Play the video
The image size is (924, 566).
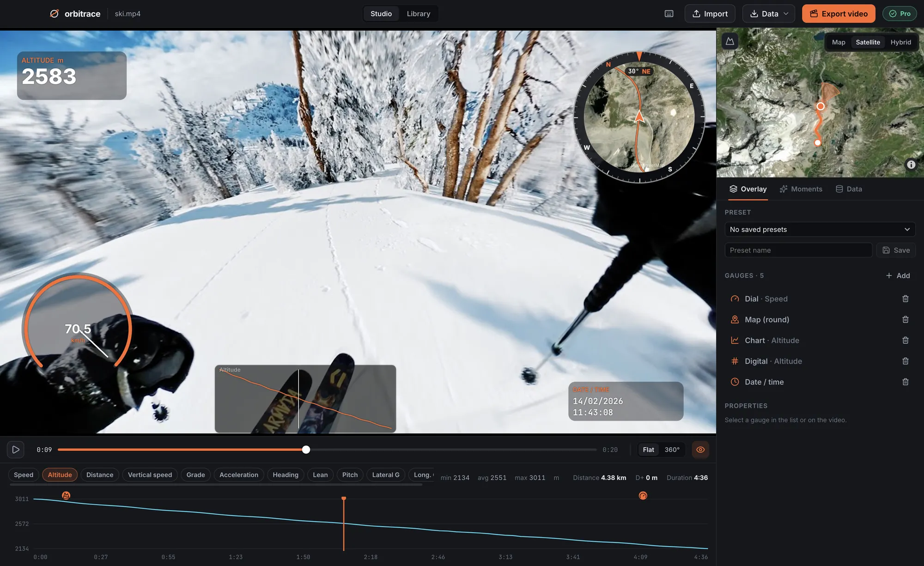[x=16, y=450]
